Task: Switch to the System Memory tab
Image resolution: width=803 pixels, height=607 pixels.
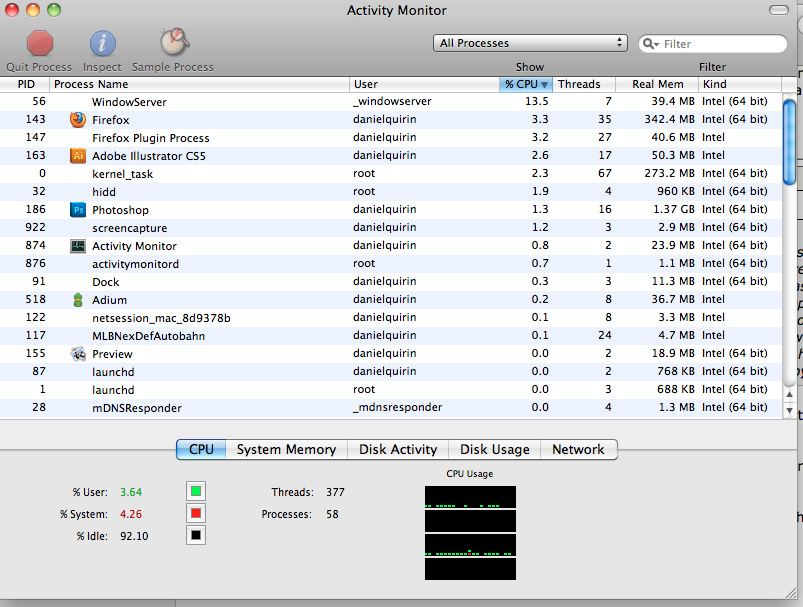Action: 286,449
